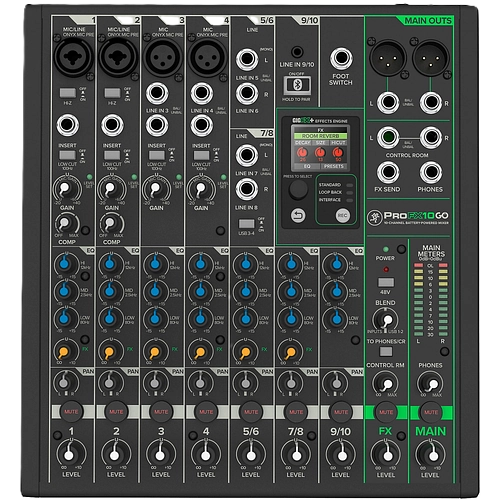
Task: Click the channel 1 GAIN knob
Action: [x=67, y=189]
